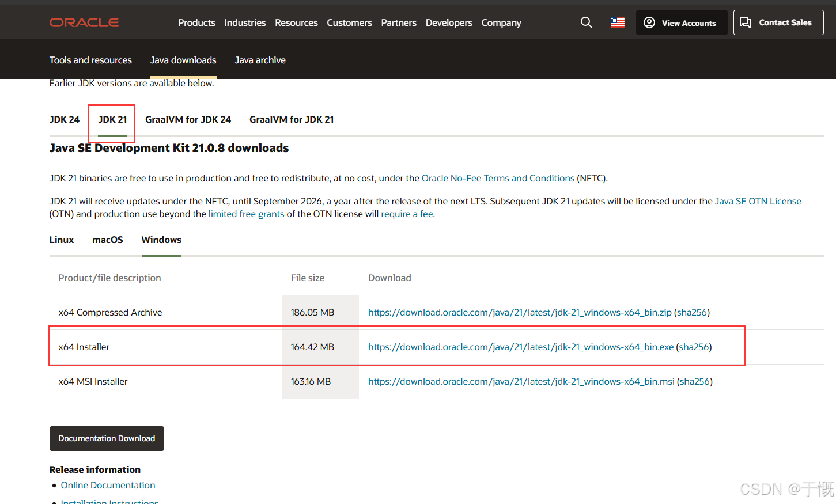836x504 pixels.
Task: Click the Oracle logo
Action: tap(84, 22)
